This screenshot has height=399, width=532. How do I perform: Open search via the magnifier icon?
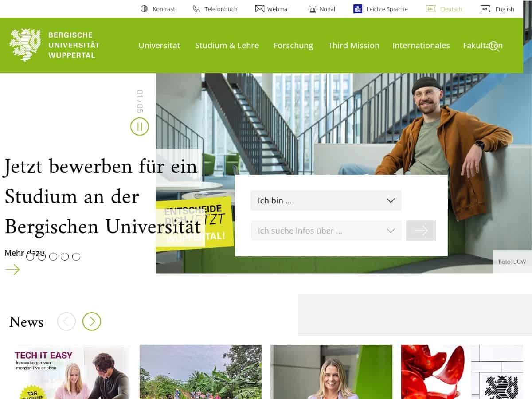point(495,46)
